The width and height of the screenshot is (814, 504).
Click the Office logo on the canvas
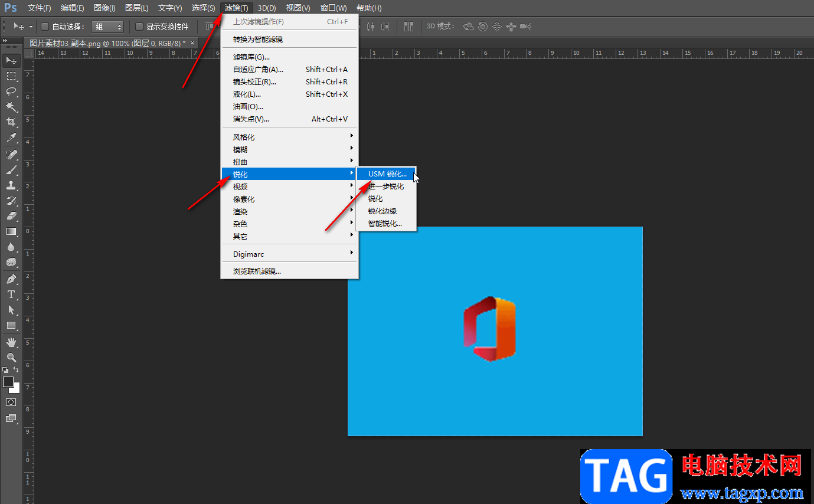pos(489,329)
